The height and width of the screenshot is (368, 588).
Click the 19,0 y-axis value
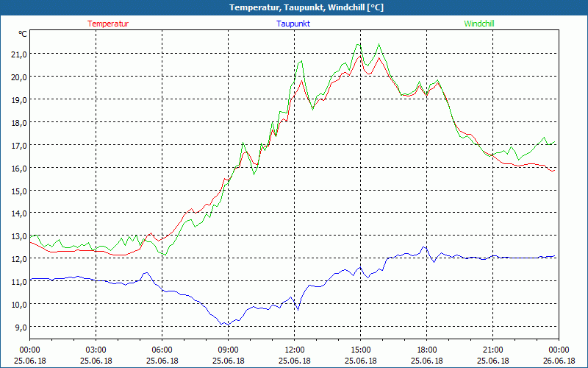tap(19, 100)
